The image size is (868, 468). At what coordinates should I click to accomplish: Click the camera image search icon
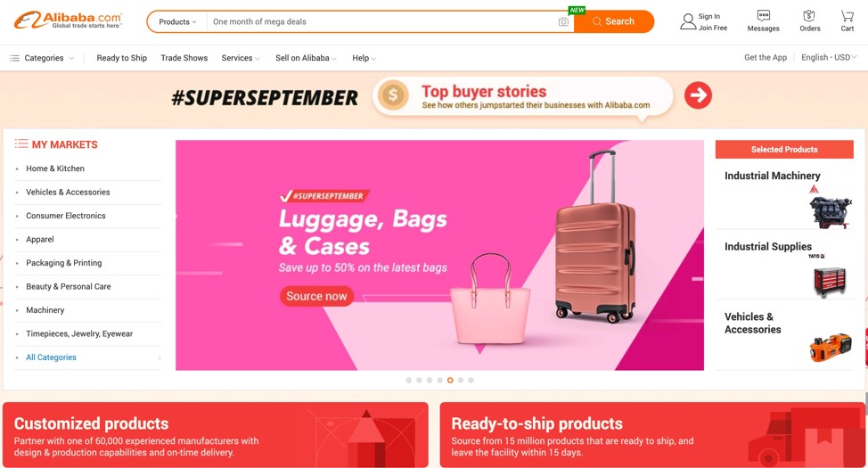tap(563, 21)
